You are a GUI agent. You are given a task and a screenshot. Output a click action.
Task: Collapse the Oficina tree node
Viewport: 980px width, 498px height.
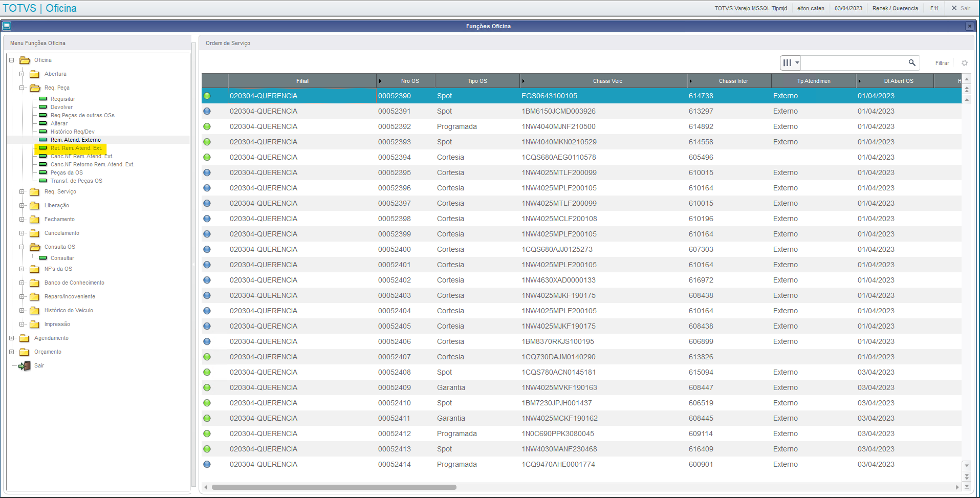pos(12,60)
